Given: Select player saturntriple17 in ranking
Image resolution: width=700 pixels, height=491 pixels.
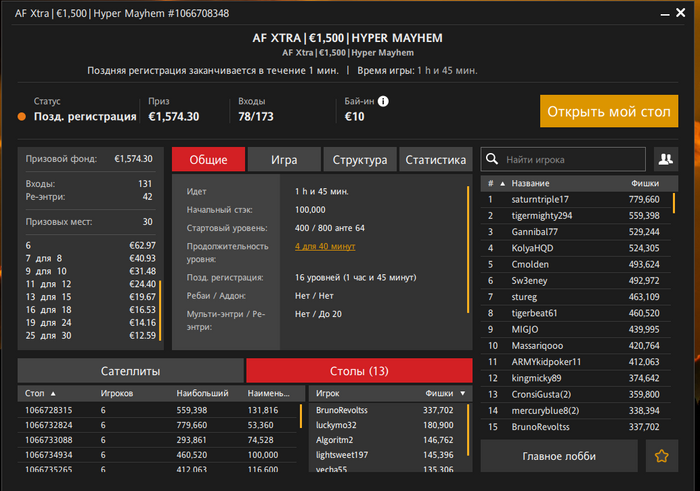Looking at the screenshot, I should 576,200.
